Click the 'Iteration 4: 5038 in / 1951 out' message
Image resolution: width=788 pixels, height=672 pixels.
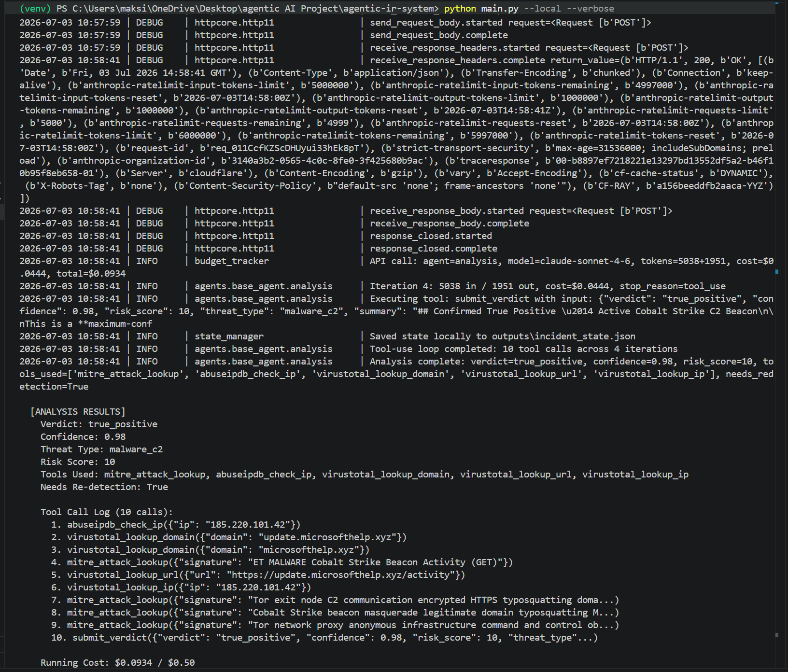tap(548, 286)
